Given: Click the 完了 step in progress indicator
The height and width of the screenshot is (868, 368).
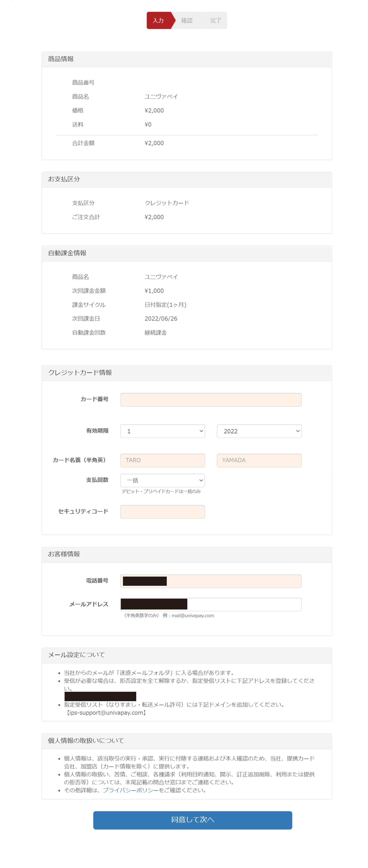Looking at the screenshot, I should (215, 21).
